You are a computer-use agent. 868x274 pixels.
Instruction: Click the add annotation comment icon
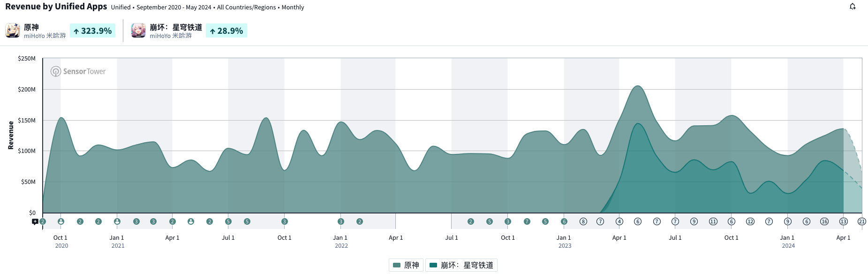35,222
